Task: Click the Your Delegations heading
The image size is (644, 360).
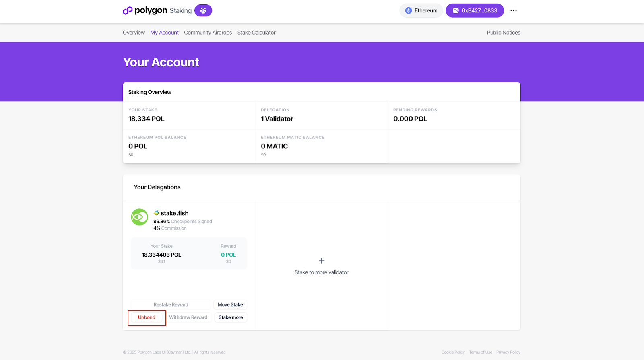Action: coord(157,187)
